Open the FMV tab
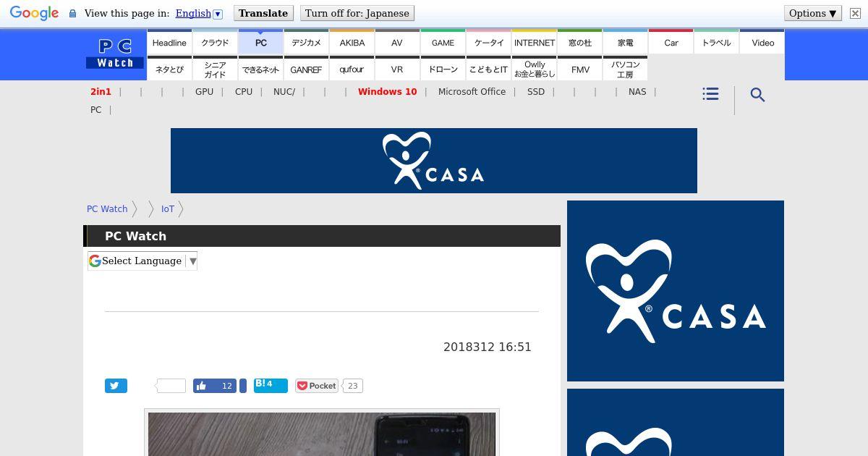This screenshot has width=868, height=456. [579, 69]
